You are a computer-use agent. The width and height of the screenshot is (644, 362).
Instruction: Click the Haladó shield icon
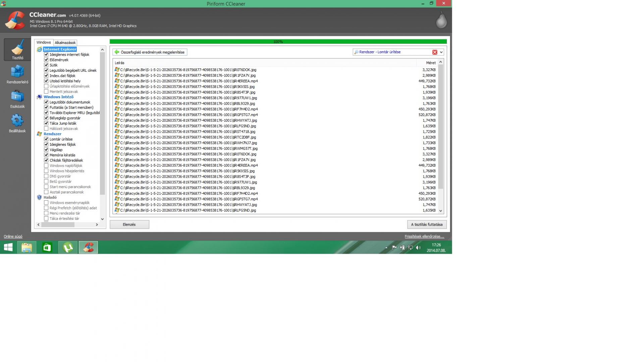[39, 197]
